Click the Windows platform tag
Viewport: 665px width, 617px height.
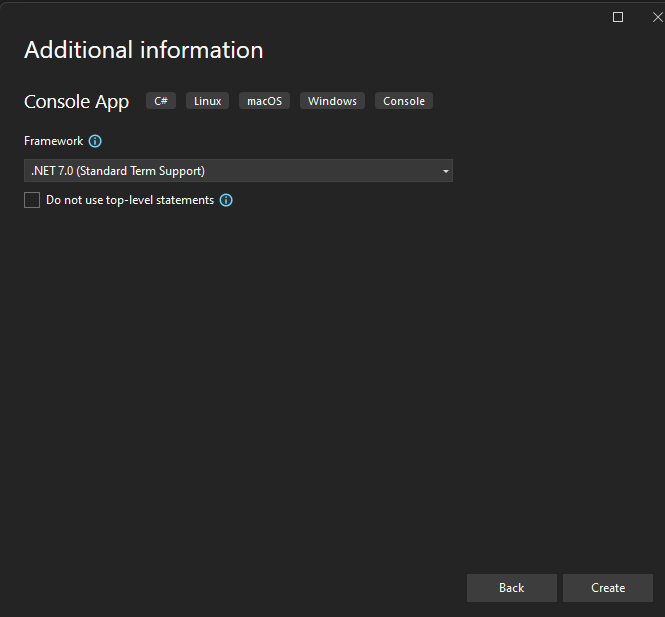tap(332, 101)
